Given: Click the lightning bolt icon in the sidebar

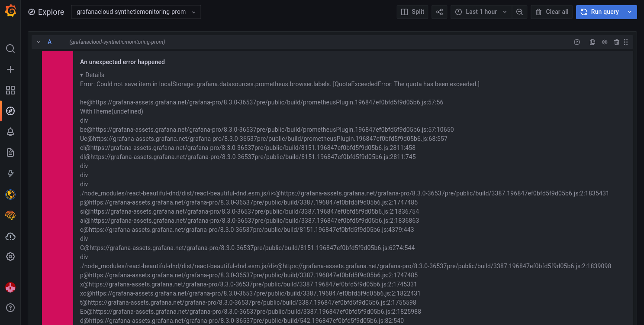Looking at the screenshot, I should pyautogui.click(x=10, y=174).
